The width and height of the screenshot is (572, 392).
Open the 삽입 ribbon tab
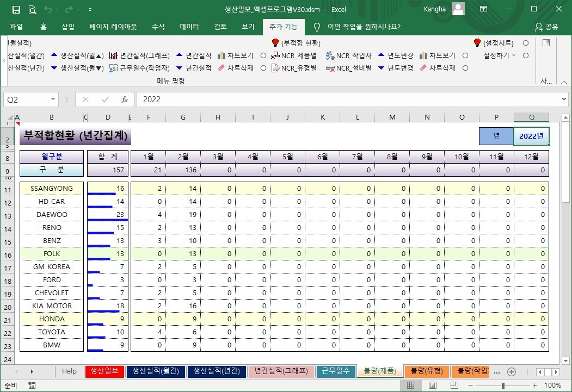(68, 27)
